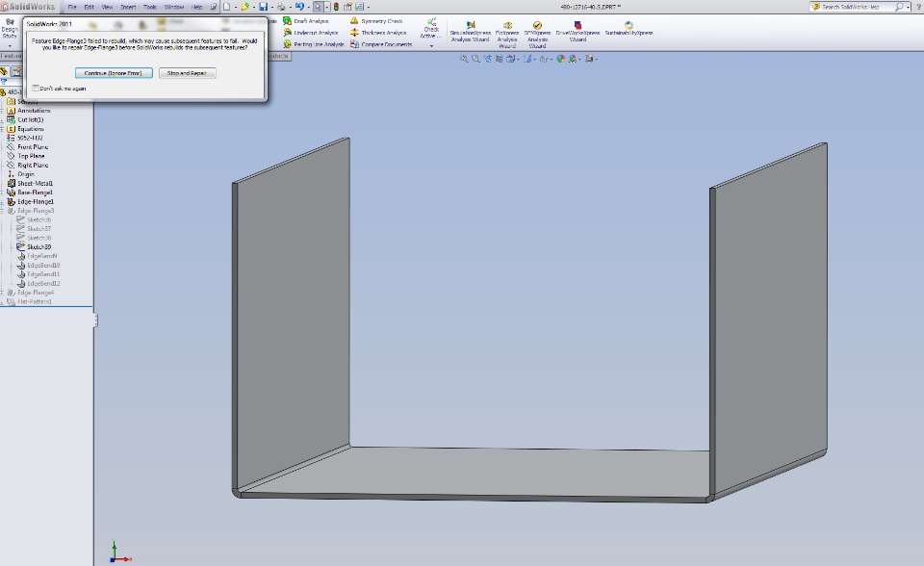Image resolution: width=924 pixels, height=566 pixels.
Task: Launch DFMXpress Analysis Wizard
Action: coord(537,35)
